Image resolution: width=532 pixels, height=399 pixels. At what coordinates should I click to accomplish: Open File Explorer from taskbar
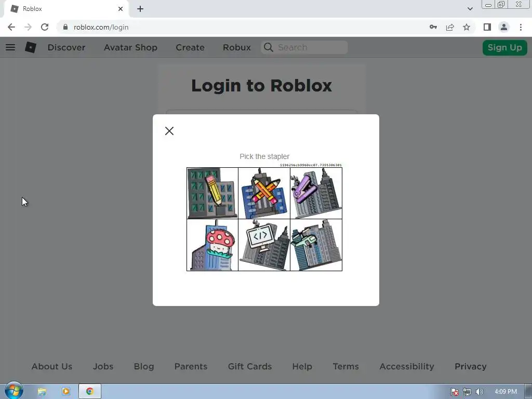click(x=42, y=392)
